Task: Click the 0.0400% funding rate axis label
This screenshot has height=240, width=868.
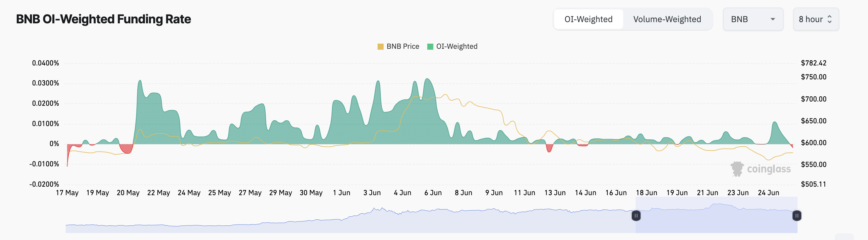Action: tap(45, 63)
